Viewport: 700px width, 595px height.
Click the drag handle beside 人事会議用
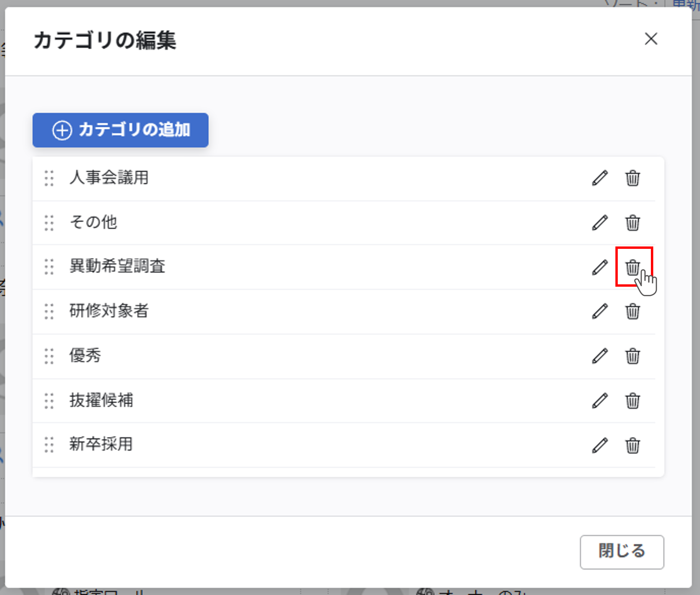49,178
